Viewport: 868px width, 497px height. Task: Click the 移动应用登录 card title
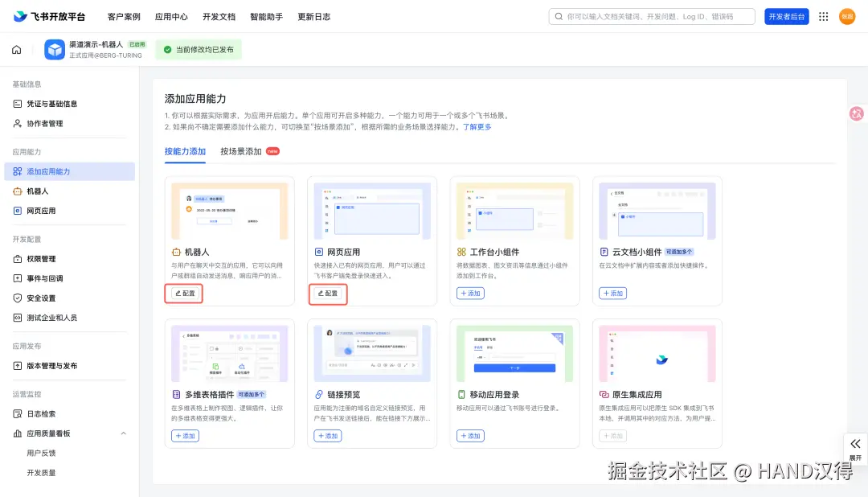494,395
